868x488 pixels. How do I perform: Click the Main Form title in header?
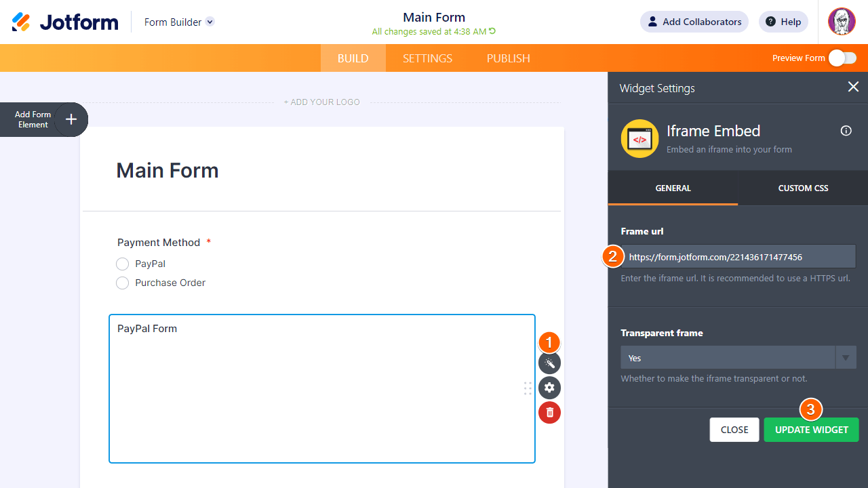[x=434, y=17]
